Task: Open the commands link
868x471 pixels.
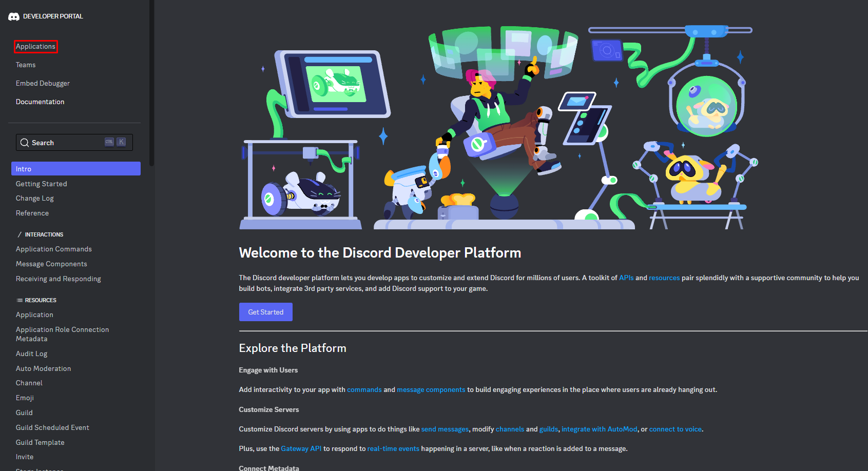Action: 364,389
